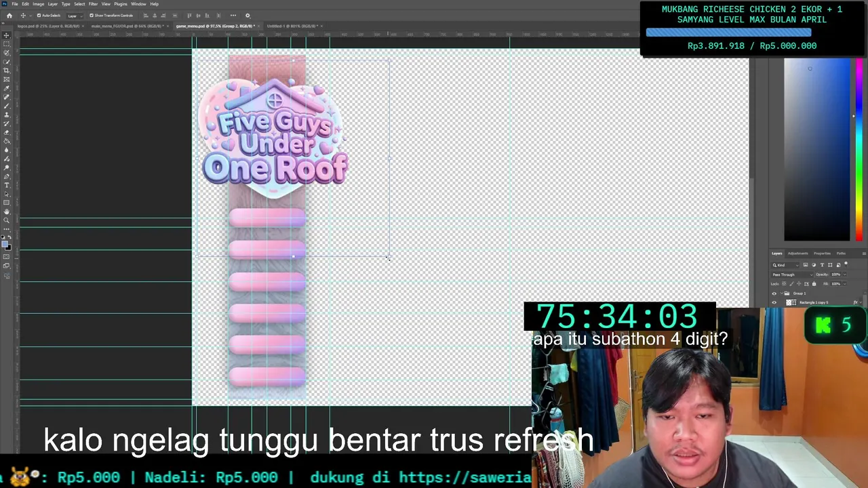This screenshot has height=488, width=868.
Task: Toggle the Auto-Select checkbox
Action: click(39, 16)
